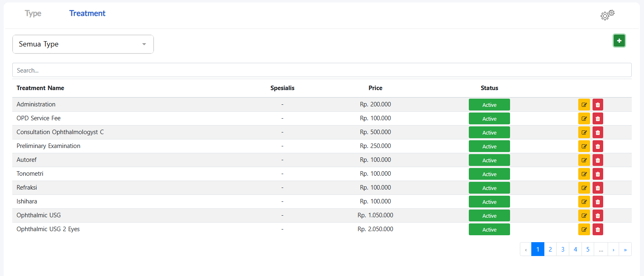
Task: Edit the Ophthalmic USG 2 Eyes entry
Action: (584, 230)
